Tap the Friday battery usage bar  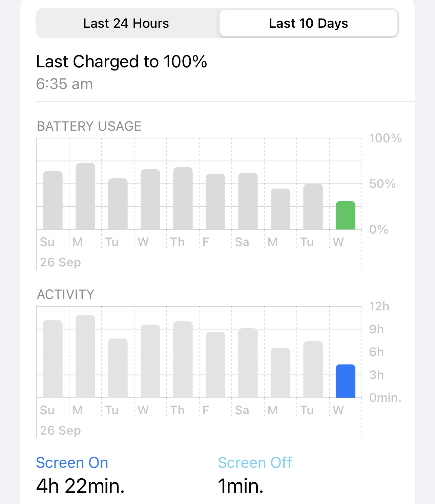215,201
